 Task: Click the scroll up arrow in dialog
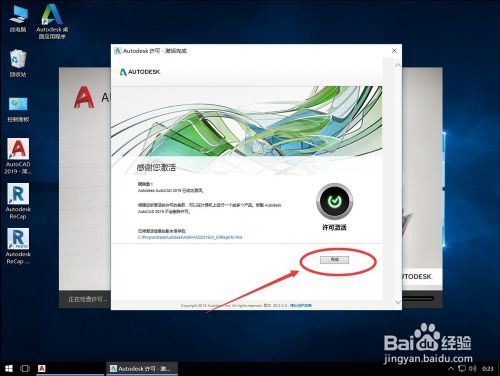(x=397, y=66)
